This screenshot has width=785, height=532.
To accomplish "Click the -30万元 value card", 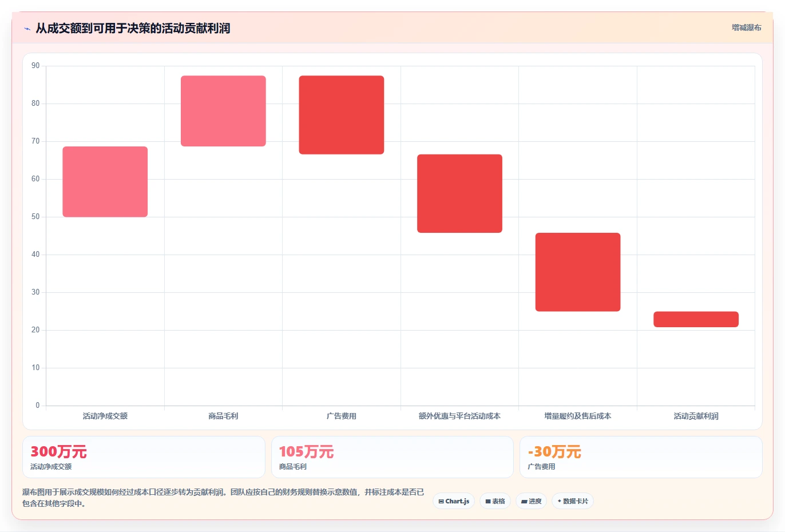I will [x=641, y=457].
